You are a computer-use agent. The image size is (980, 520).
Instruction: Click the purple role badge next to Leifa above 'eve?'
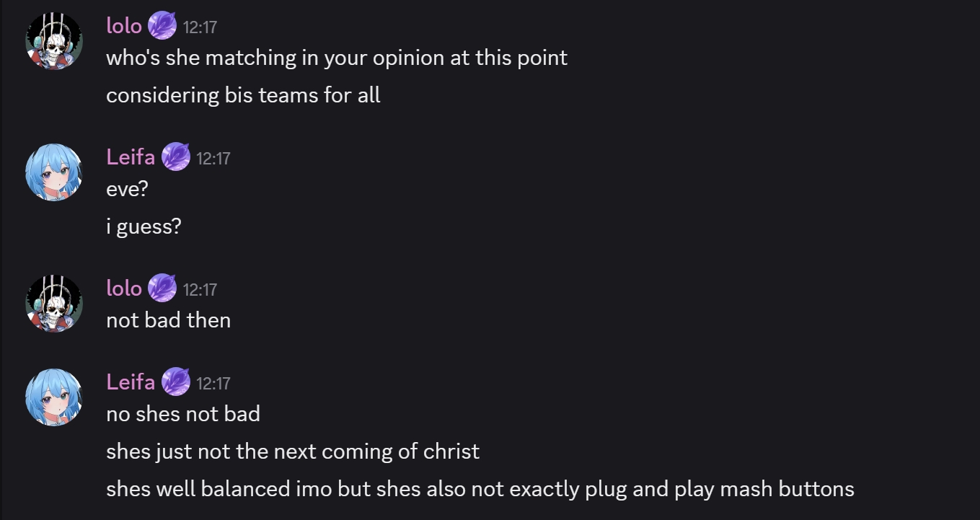[176, 157]
